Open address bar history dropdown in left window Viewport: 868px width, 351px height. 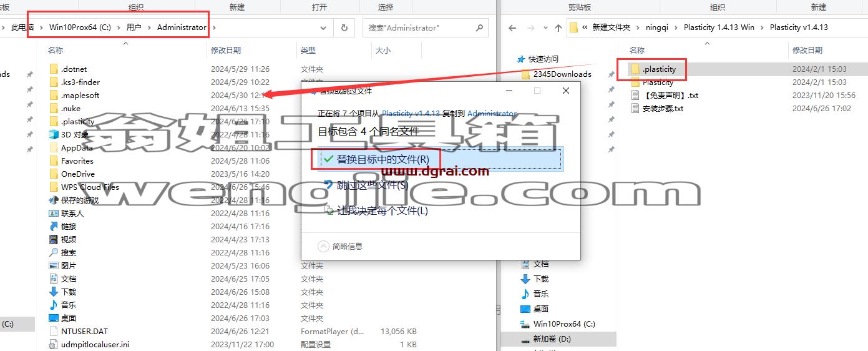click(x=323, y=27)
